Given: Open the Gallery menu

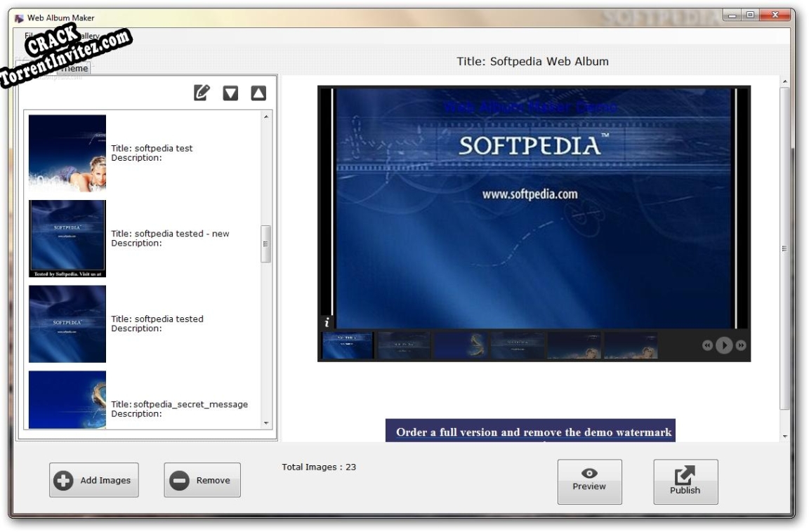Looking at the screenshot, I should (86, 34).
